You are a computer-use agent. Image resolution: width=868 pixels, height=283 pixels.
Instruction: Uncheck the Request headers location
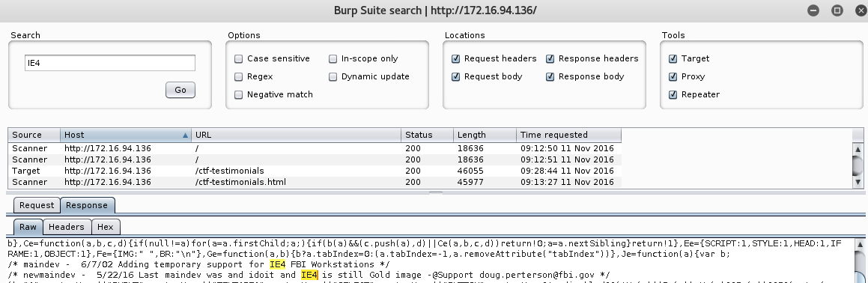455,58
